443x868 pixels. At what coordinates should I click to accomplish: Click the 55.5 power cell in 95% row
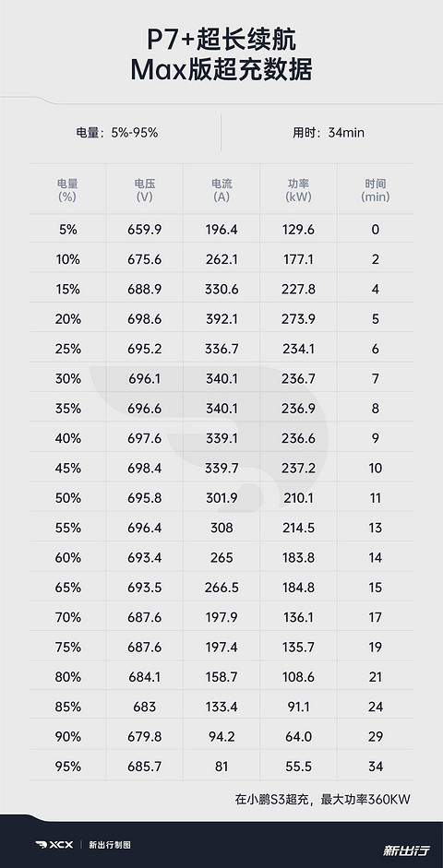pyautogui.click(x=298, y=767)
